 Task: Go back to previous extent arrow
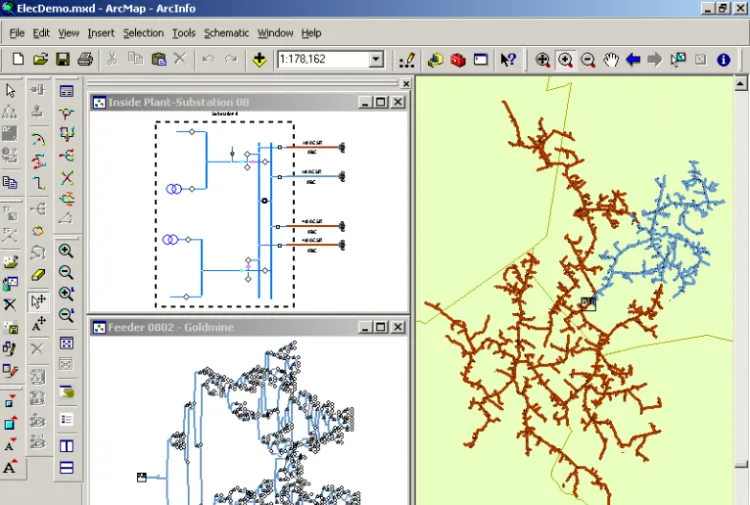[x=633, y=60]
